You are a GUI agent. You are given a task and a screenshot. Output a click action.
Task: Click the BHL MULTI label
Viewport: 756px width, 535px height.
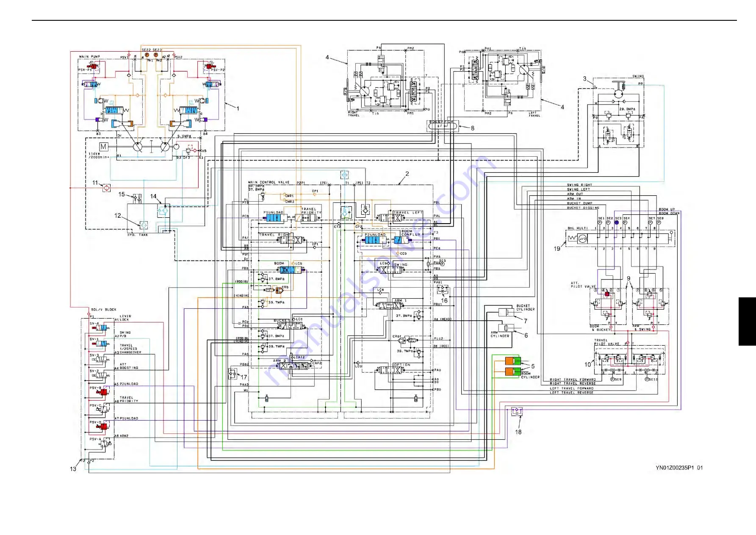pyautogui.click(x=578, y=228)
